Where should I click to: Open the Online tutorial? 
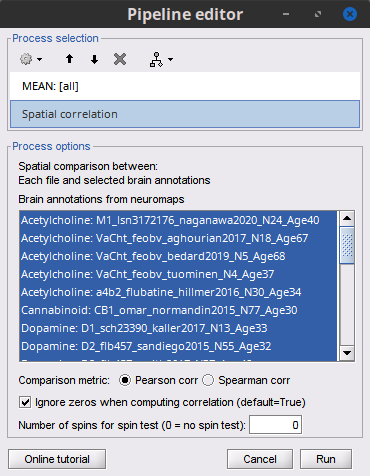[x=57, y=459]
